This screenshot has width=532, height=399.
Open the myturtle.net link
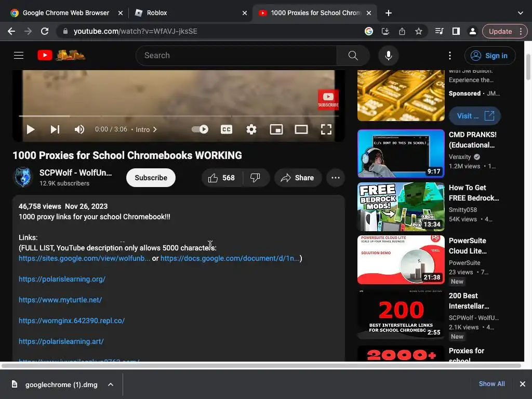tap(60, 300)
